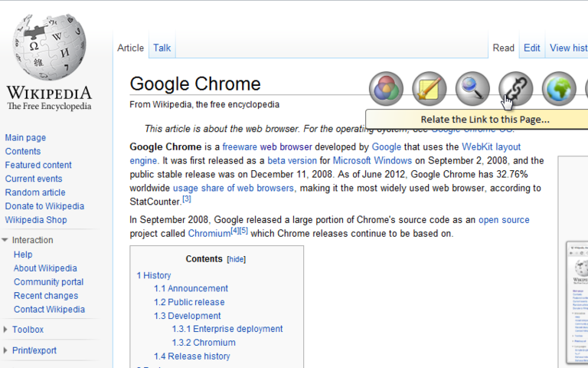588x368 pixels.
Task: Click Donate to Wikipedia link
Action: point(44,205)
